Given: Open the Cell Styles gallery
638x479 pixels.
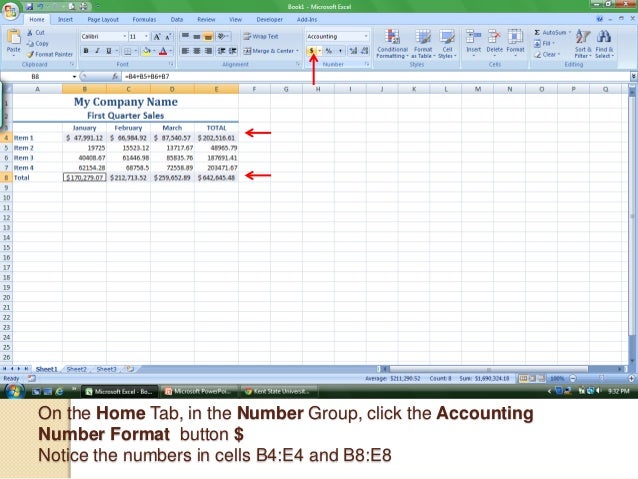Looking at the screenshot, I should tap(447, 44).
